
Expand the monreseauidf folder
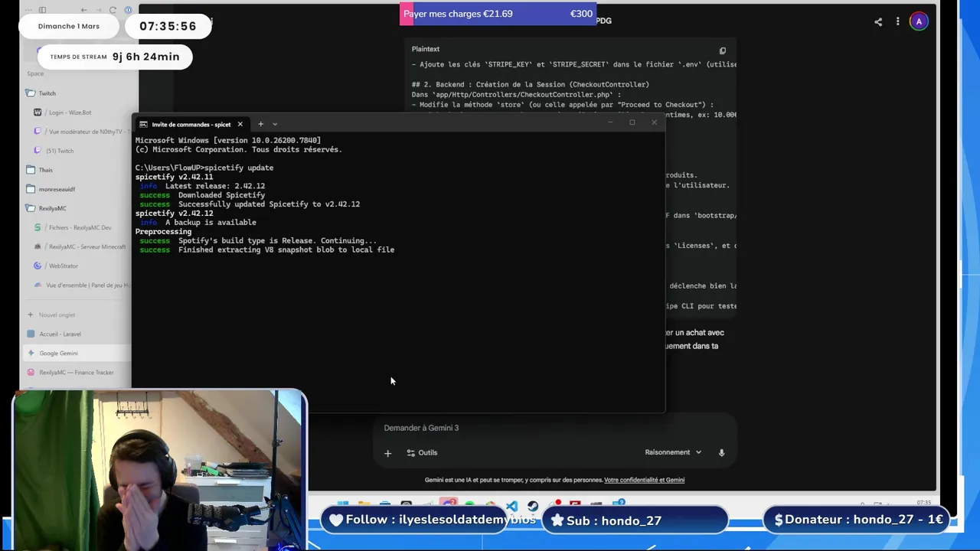click(x=77, y=189)
